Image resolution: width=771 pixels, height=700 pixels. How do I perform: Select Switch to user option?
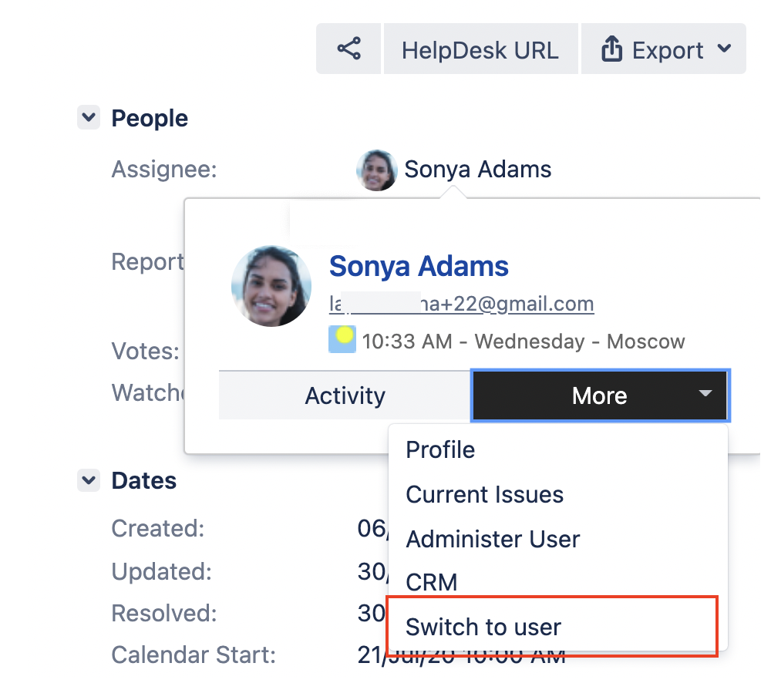(x=483, y=627)
